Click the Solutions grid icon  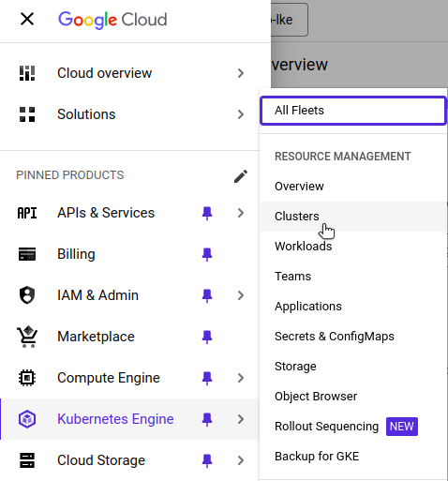(x=27, y=114)
